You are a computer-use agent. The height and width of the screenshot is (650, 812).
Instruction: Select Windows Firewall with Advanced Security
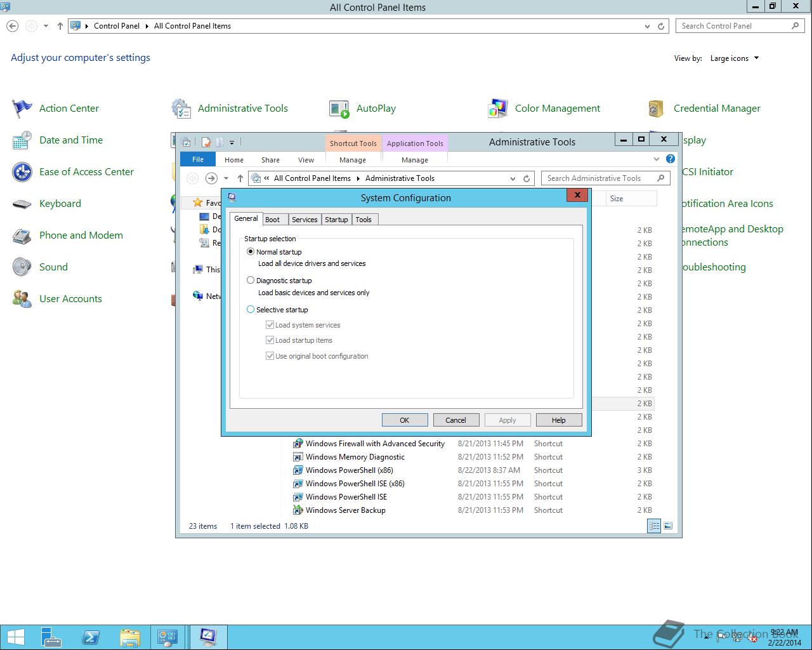[375, 444]
